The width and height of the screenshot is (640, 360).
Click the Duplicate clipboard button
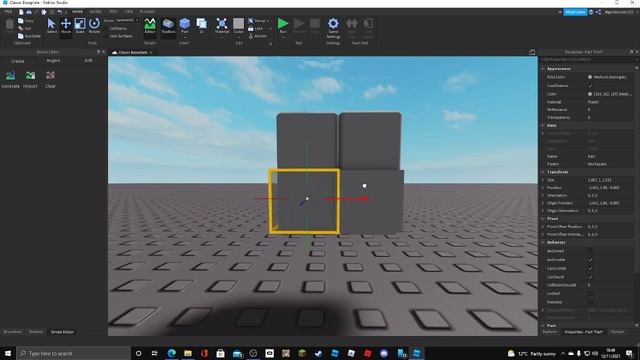(x=29, y=36)
